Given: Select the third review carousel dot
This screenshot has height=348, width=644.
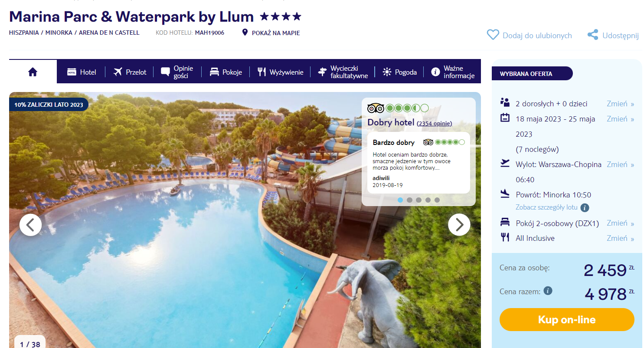Looking at the screenshot, I should tap(418, 200).
